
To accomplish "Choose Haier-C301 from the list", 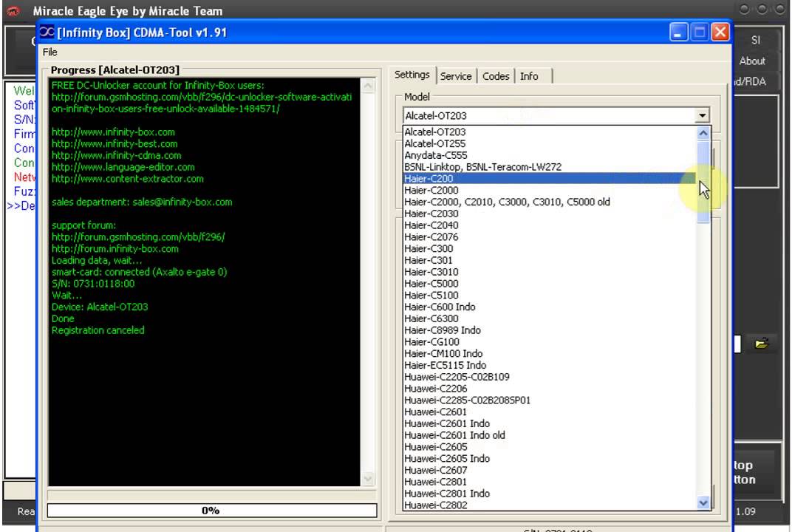I will tap(549, 260).
